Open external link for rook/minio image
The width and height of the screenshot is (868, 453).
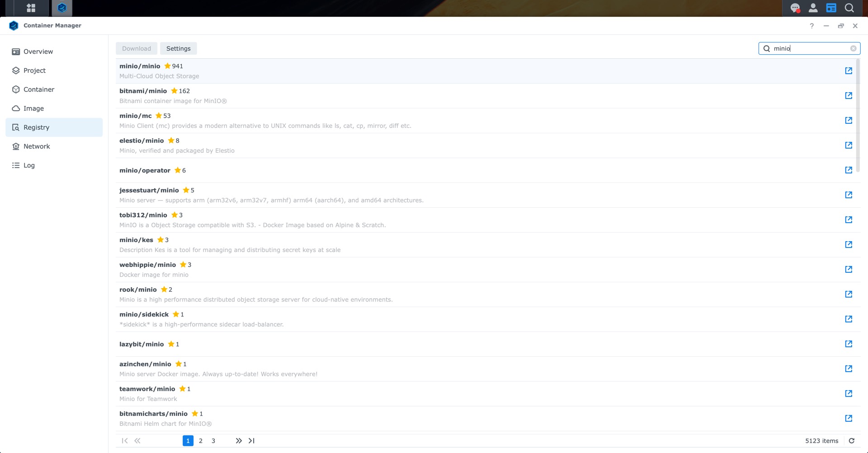(849, 294)
